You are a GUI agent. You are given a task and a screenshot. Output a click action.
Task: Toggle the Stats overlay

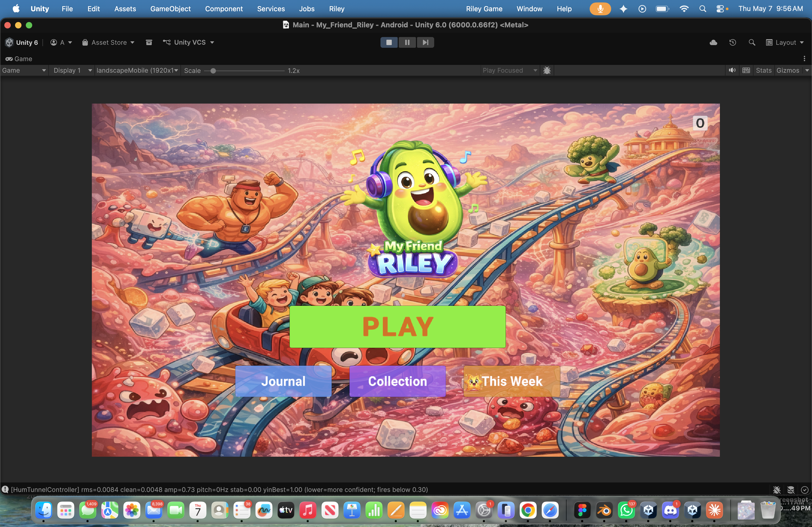point(764,70)
